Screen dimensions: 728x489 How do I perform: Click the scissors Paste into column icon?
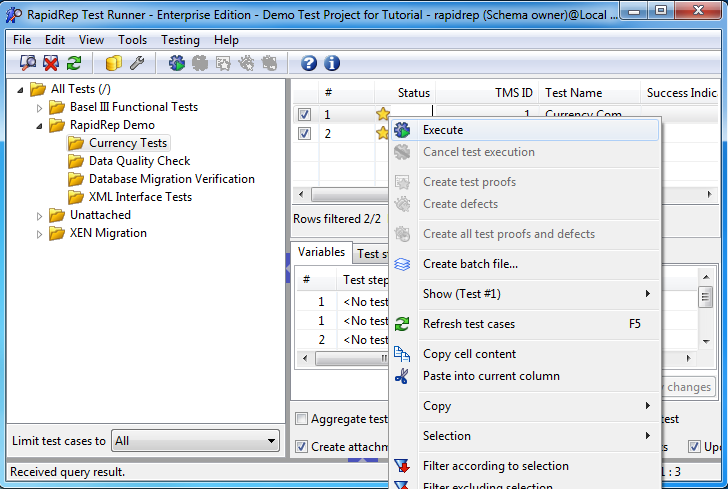[x=402, y=376]
